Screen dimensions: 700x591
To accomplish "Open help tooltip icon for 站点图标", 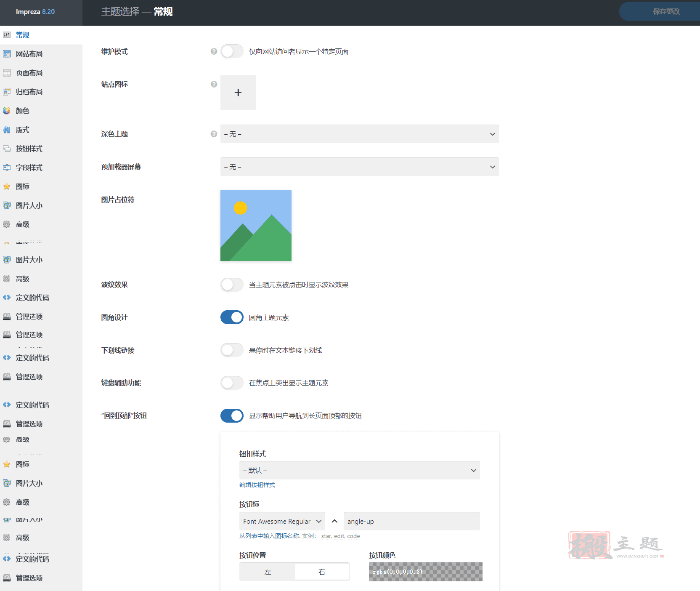I will tap(214, 84).
